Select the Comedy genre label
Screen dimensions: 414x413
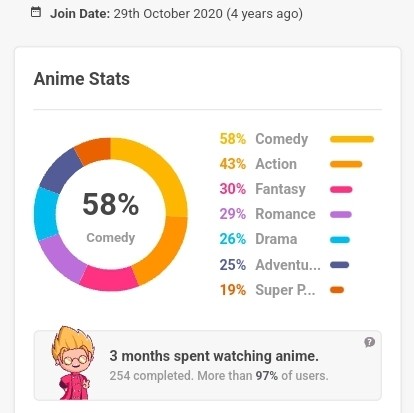click(282, 139)
